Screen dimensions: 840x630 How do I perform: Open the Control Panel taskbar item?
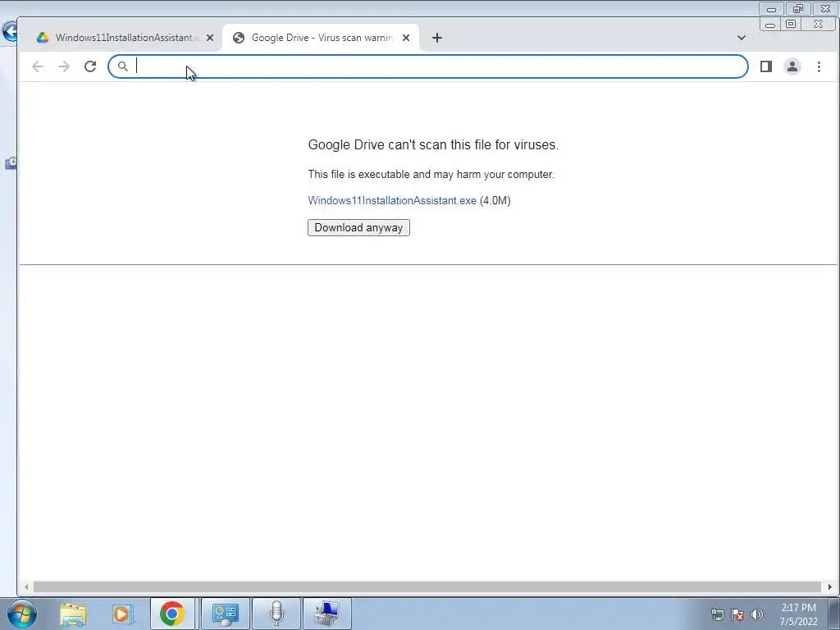225,614
